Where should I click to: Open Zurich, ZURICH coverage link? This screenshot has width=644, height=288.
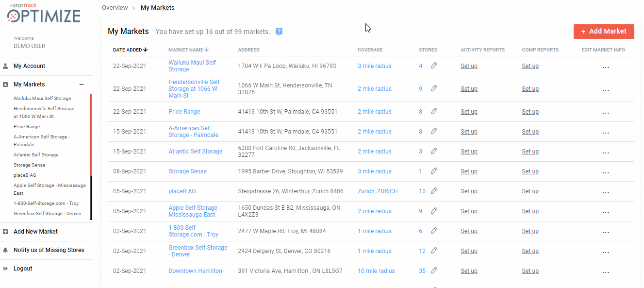point(378,191)
